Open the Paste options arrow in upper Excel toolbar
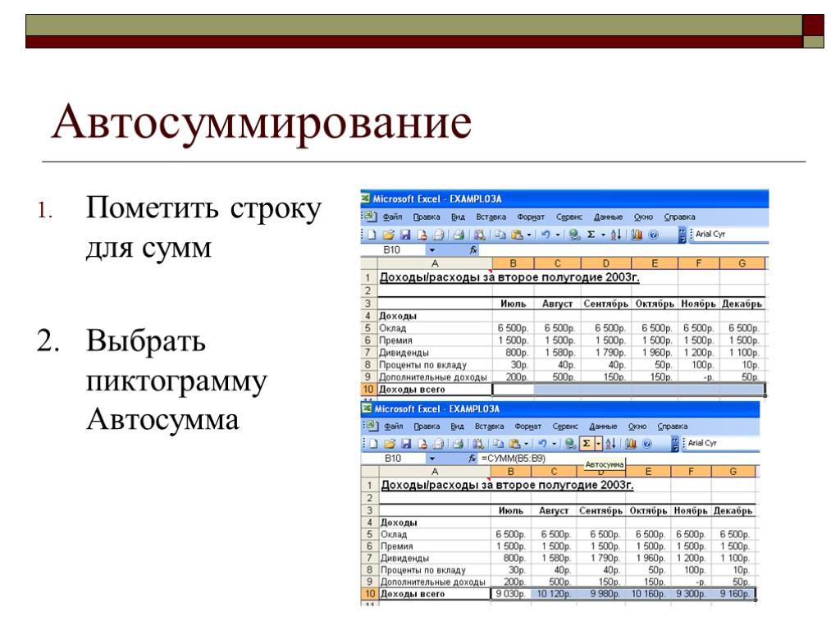The width and height of the screenshot is (840, 630). (x=529, y=235)
